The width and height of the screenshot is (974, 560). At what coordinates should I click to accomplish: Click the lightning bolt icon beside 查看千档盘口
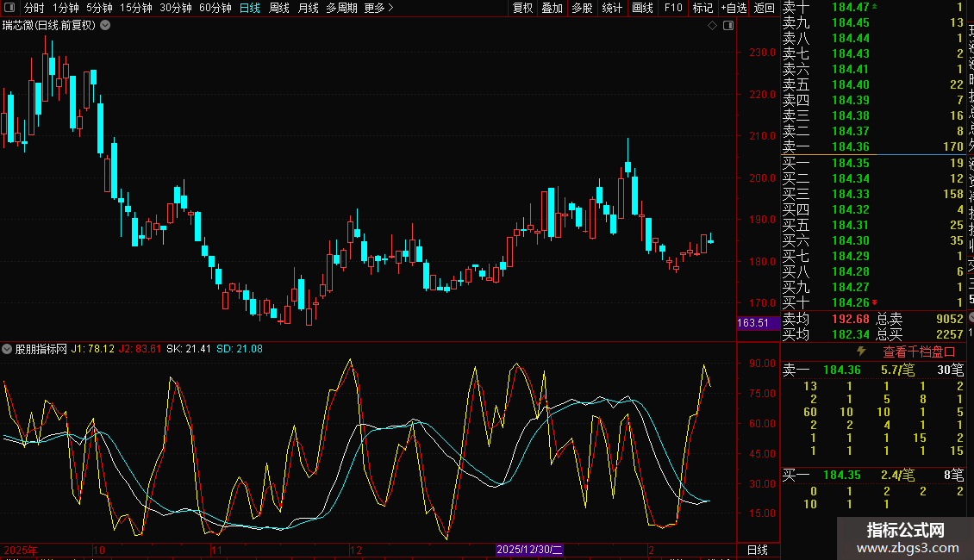tap(861, 352)
